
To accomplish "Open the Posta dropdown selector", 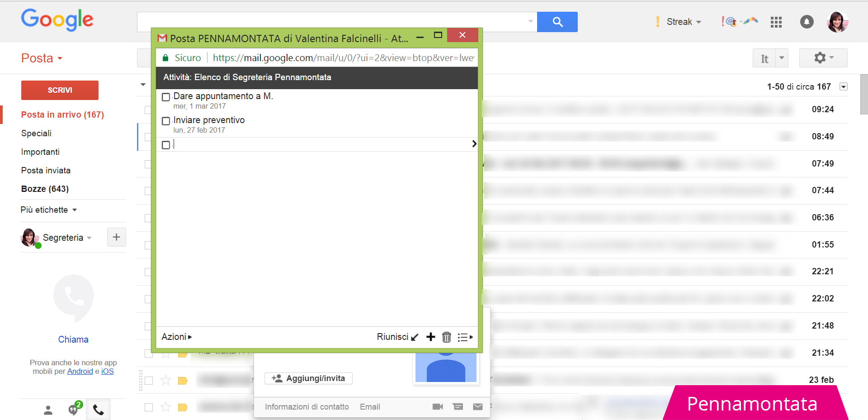I will coord(42,58).
